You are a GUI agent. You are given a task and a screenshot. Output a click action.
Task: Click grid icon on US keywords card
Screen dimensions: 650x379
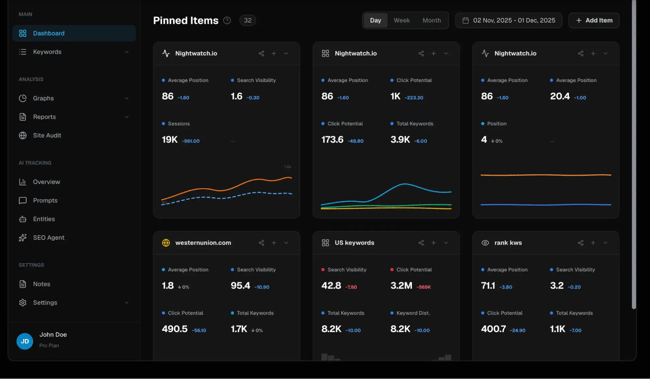coord(325,243)
